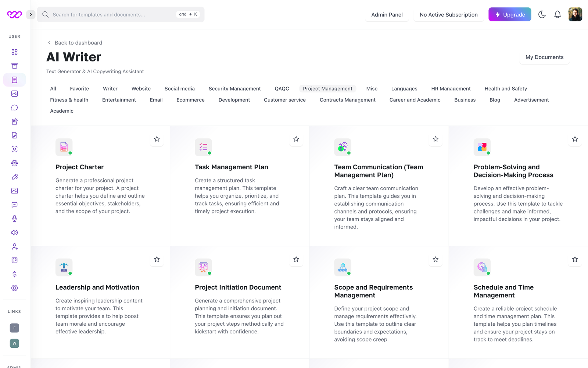Click the globe WWW icon in sidebar
The height and width of the screenshot is (368, 588).
coord(14,163)
